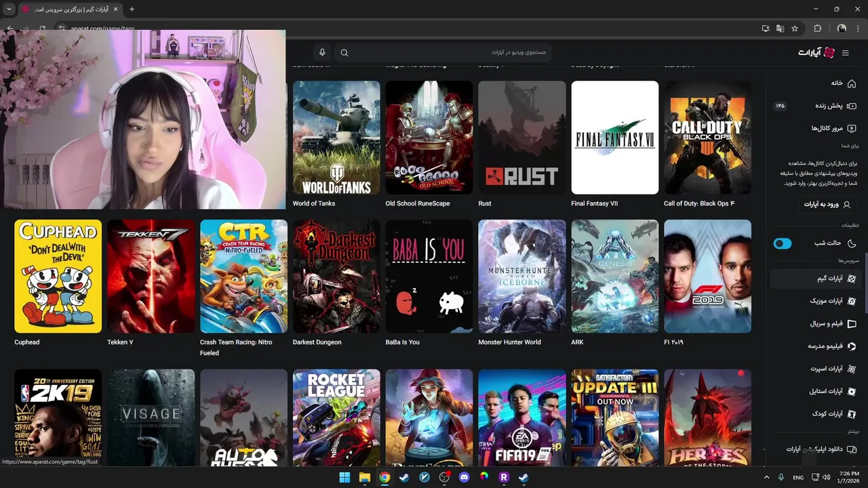Screen dimensions: 868x488
Task: Toggle the حالت شب night mode switch
Action: point(783,243)
